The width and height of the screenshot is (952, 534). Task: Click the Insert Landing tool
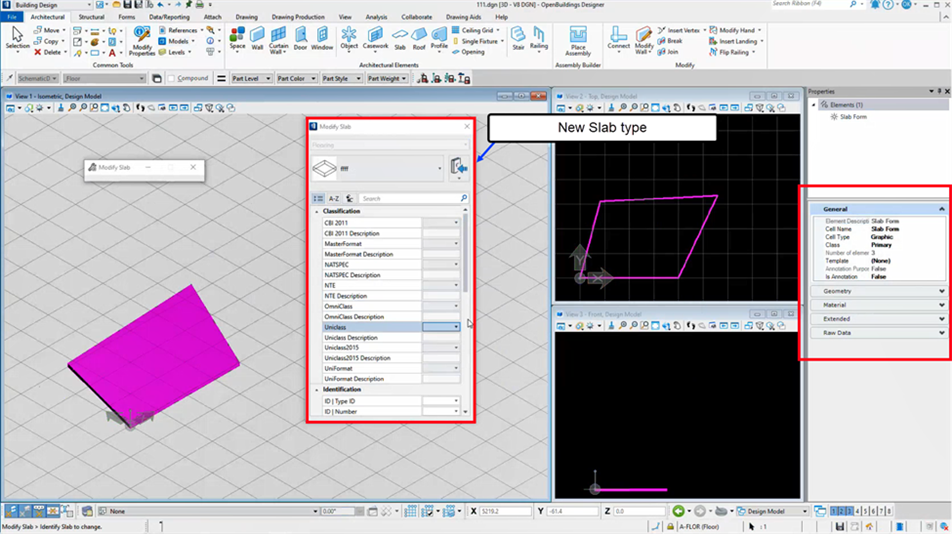coord(736,41)
